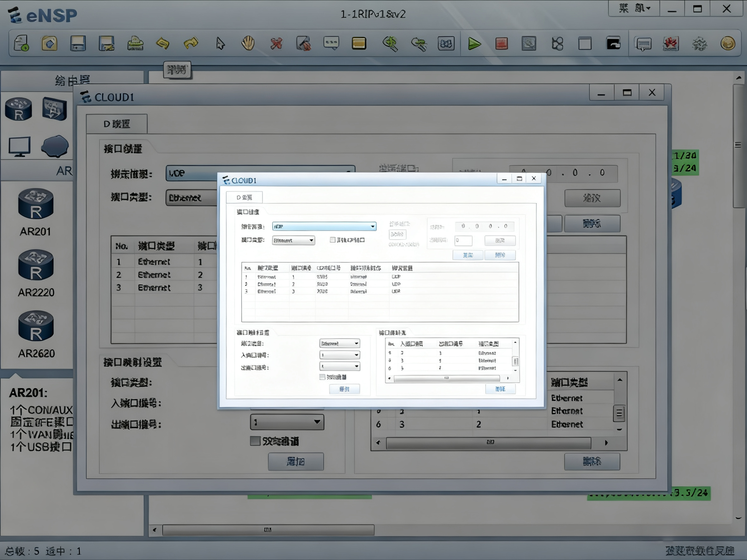The image size is (747, 560).
Task: Click the green Start devices play icon
Action: pos(474,44)
